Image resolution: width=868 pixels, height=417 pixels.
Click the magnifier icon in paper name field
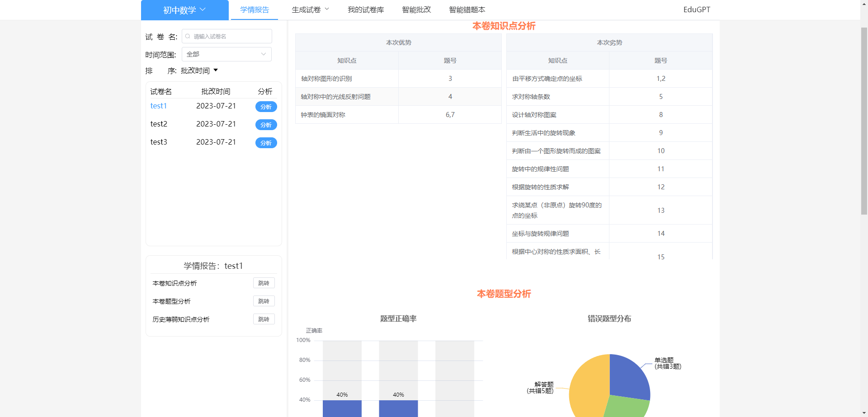(x=188, y=36)
